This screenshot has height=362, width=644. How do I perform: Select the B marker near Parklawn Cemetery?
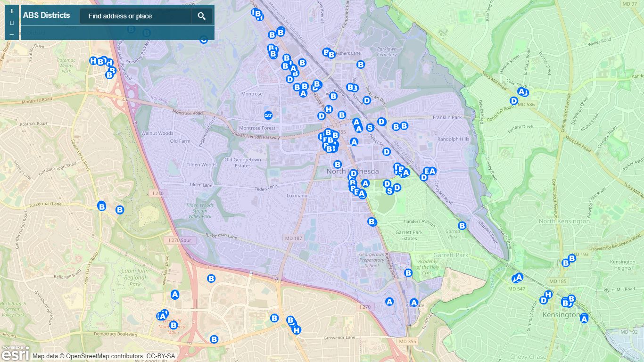(361, 65)
